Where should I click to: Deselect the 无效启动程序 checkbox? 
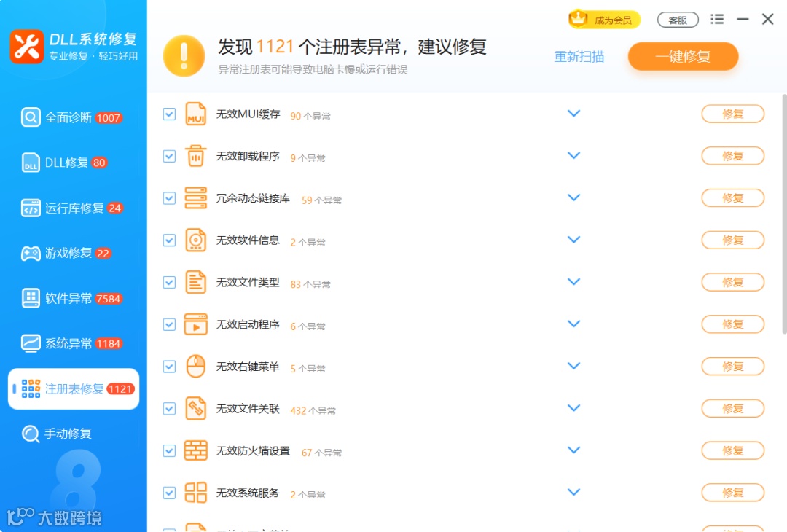point(169,325)
